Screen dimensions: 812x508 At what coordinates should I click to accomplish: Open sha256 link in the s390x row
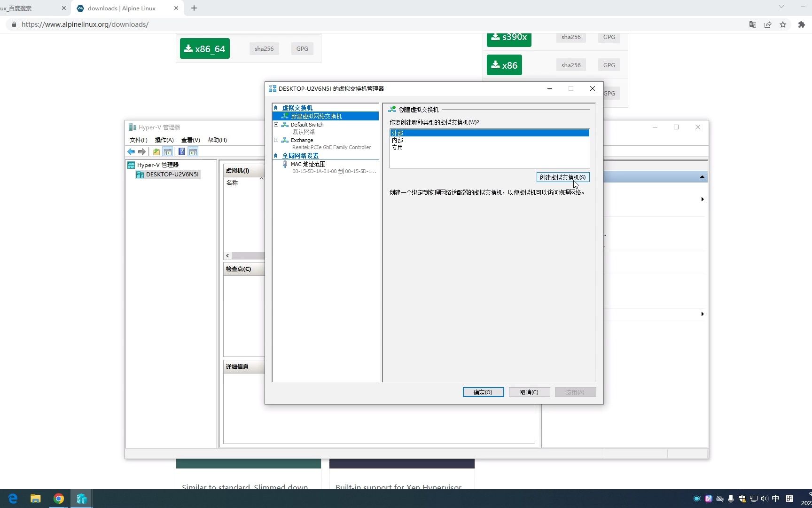click(x=571, y=37)
